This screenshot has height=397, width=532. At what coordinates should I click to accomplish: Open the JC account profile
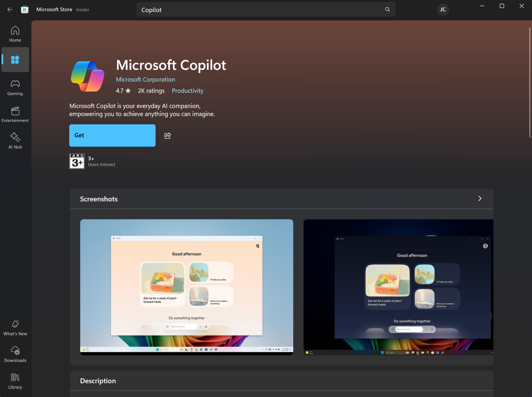click(443, 10)
